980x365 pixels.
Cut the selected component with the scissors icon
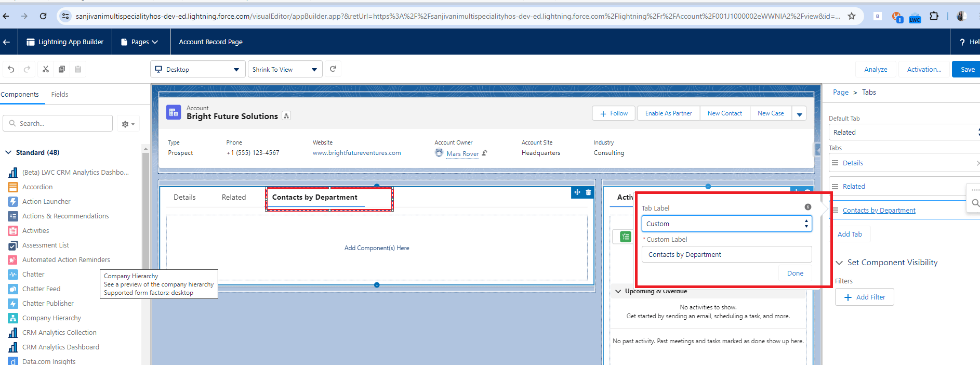46,69
